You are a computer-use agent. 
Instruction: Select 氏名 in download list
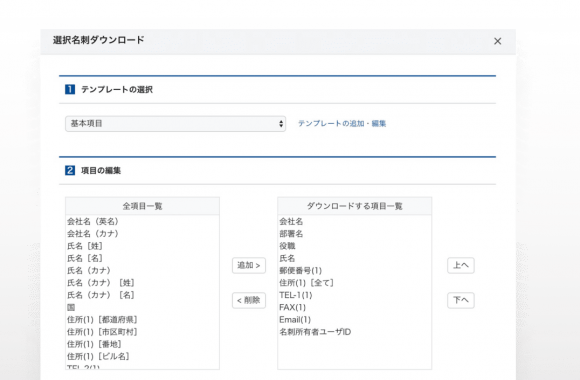354,258
